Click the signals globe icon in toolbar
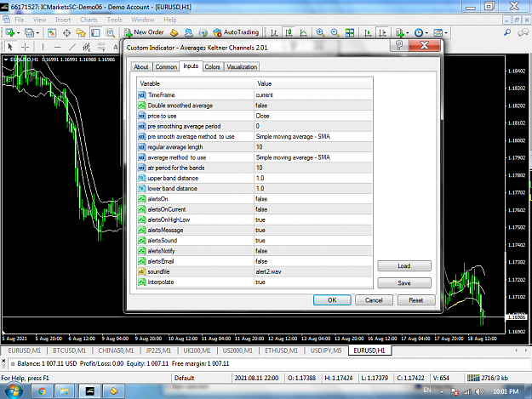Screen dimensions: 532x399 pos(203,33)
